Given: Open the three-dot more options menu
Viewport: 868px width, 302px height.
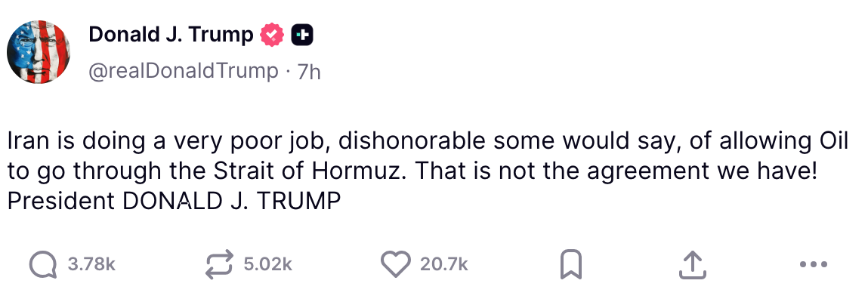Looking at the screenshot, I should (813, 264).
